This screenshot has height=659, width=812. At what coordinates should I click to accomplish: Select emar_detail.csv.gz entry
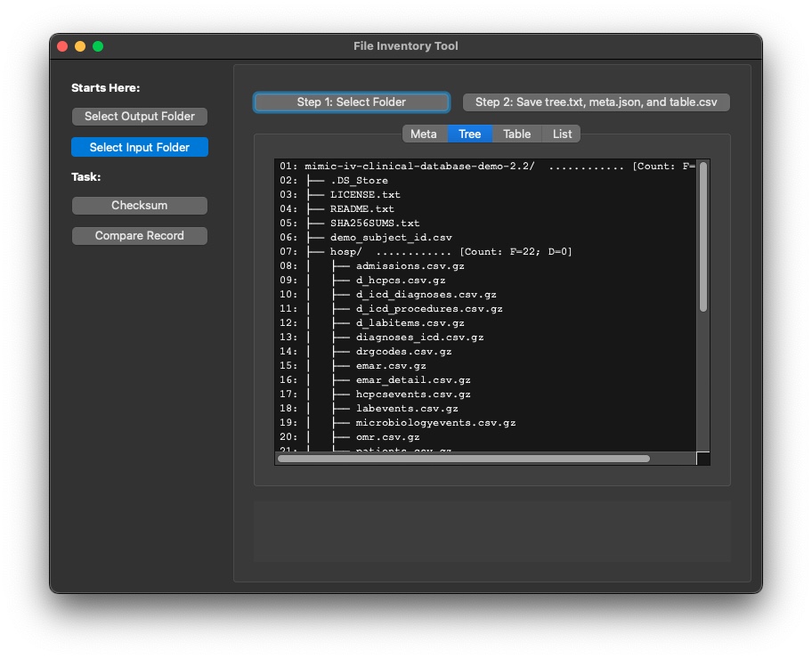coord(413,379)
